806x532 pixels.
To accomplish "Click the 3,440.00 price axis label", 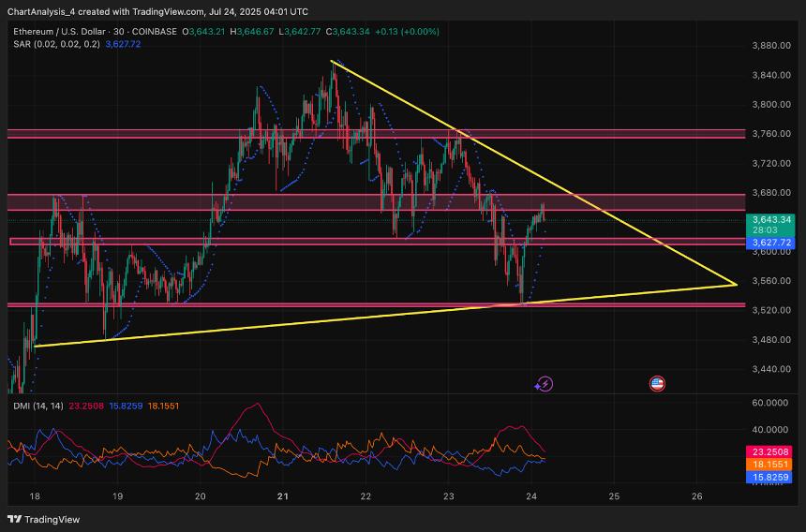I will pos(772,369).
